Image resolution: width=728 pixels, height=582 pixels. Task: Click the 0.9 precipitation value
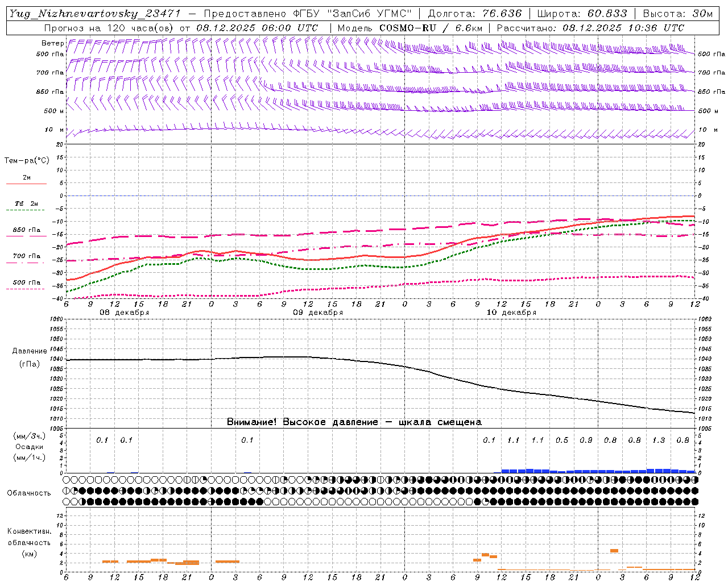click(x=586, y=440)
